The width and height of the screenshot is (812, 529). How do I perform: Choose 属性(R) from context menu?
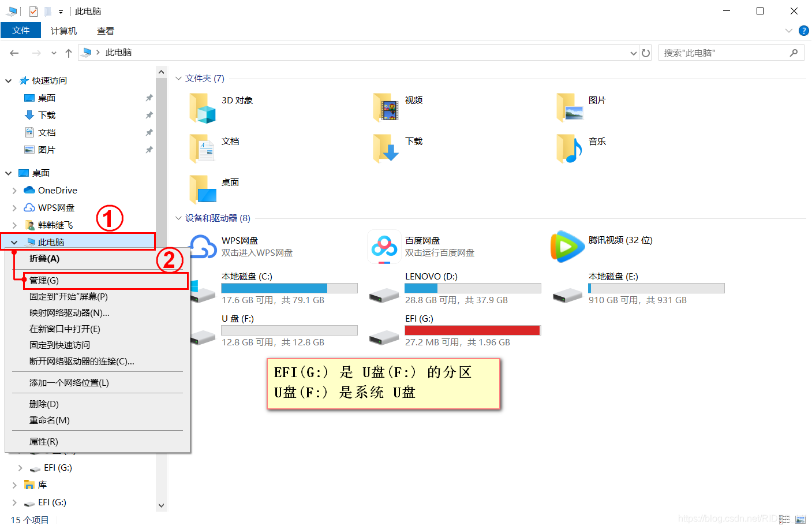(98, 442)
